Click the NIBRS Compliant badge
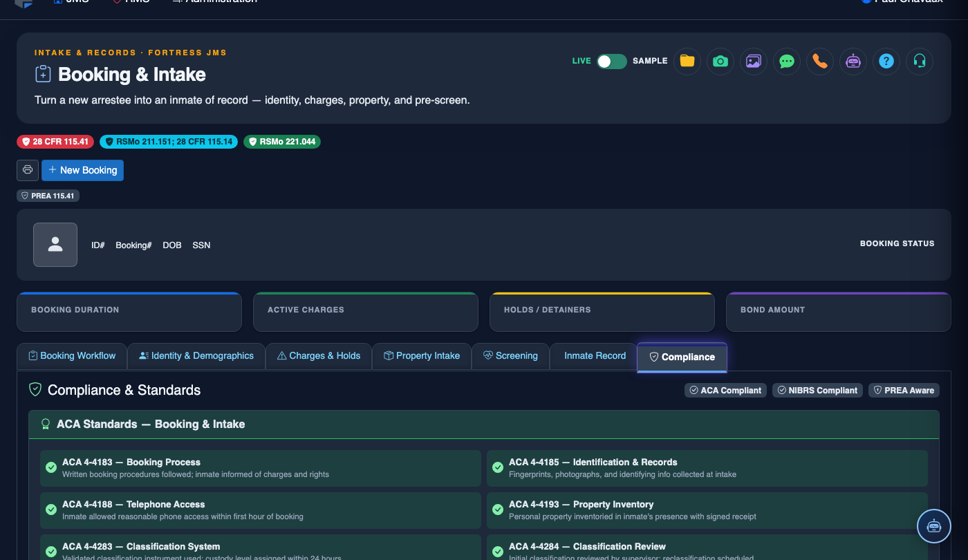The image size is (968, 560). tap(817, 391)
